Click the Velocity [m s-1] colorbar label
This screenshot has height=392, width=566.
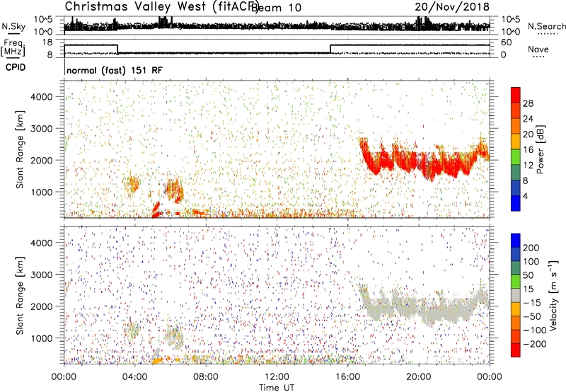click(553, 295)
